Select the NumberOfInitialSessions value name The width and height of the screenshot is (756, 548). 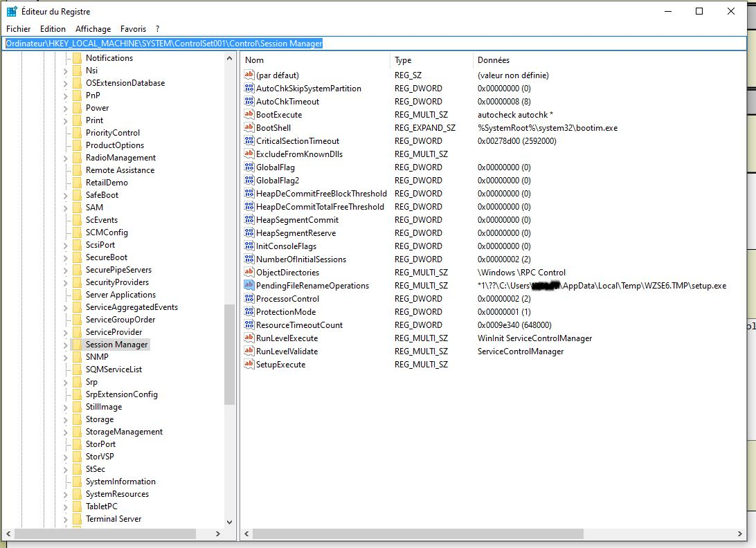click(301, 259)
